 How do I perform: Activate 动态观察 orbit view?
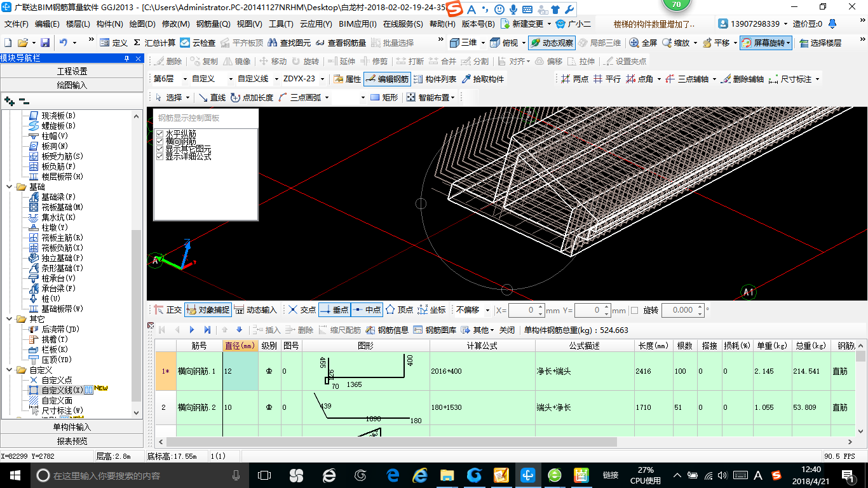(x=552, y=43)
